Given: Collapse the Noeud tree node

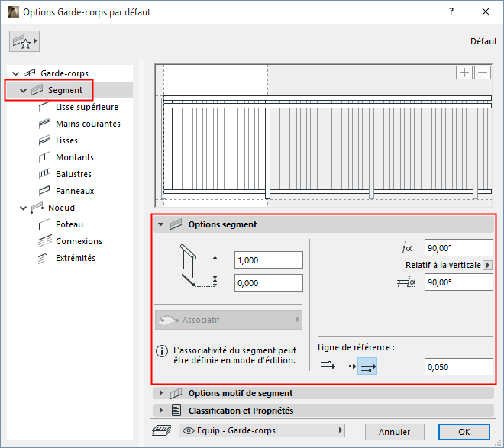Looking at the screenshot, I should 23,208.
